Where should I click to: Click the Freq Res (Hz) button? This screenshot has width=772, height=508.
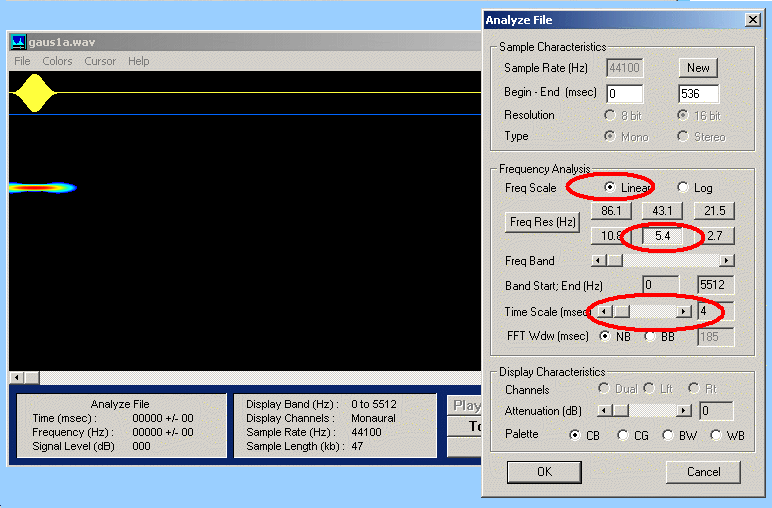[542, 223]
